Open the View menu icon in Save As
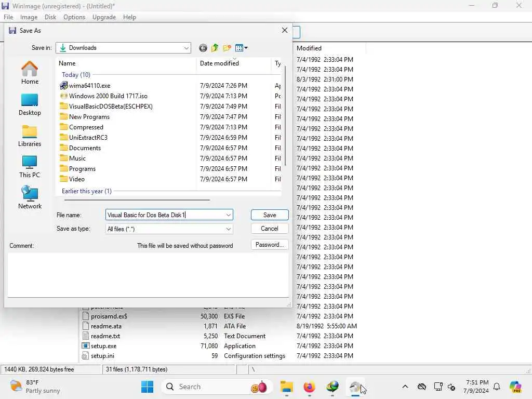The image size is (532, 399). tap(241, 48)
